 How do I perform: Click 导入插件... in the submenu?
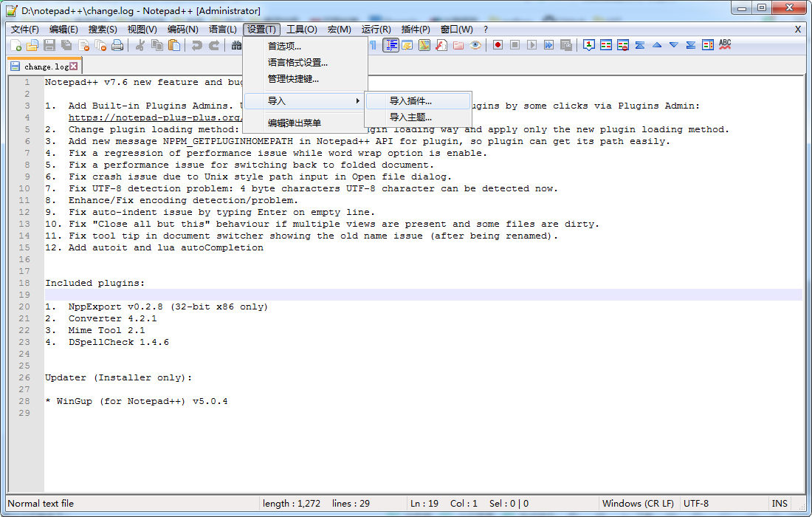(419, 101)
